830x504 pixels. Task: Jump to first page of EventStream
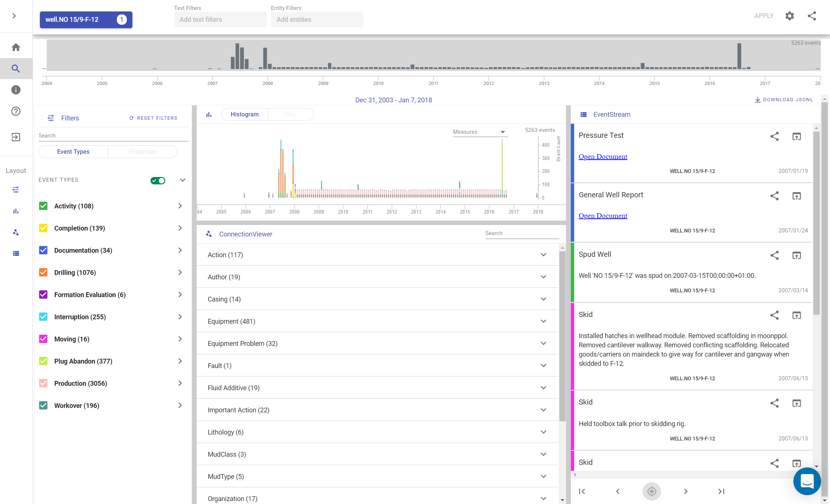click(x=582, y=491)
